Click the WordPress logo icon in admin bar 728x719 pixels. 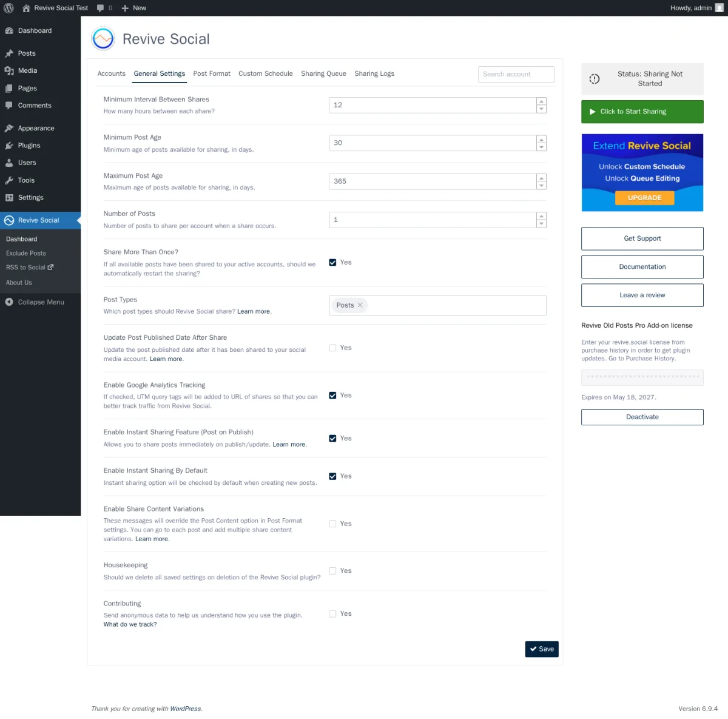(8, 8)
